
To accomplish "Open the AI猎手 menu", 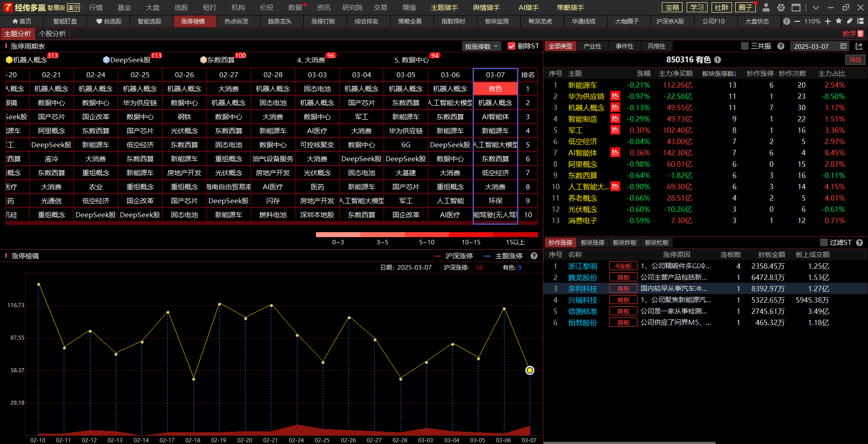I will (528, 8).
